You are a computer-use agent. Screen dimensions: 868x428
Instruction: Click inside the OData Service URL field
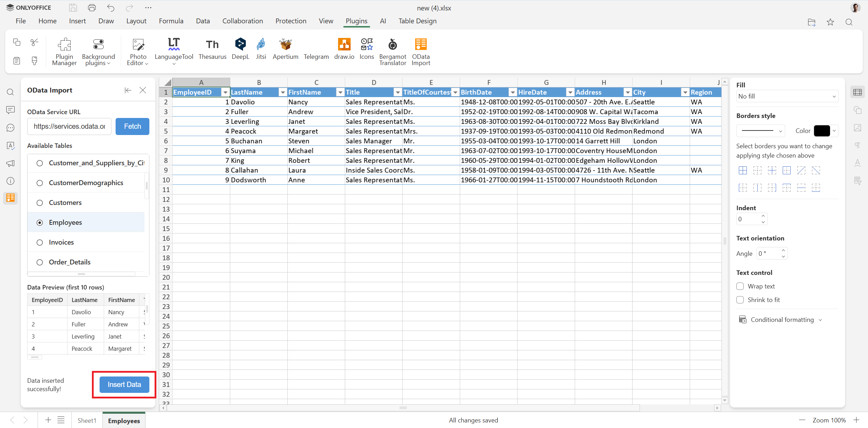tap(69, 126)
